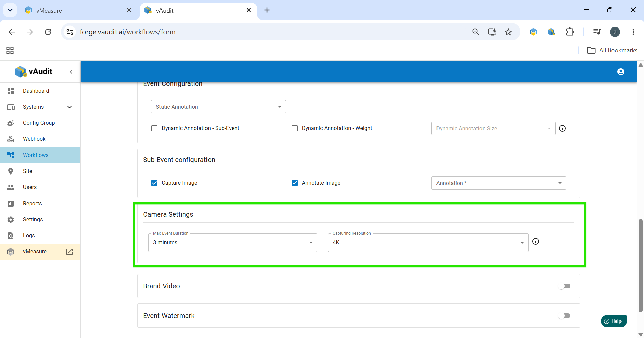
Task: Open the Capturing Resolution dropdown
Action: tap(428, 242)
